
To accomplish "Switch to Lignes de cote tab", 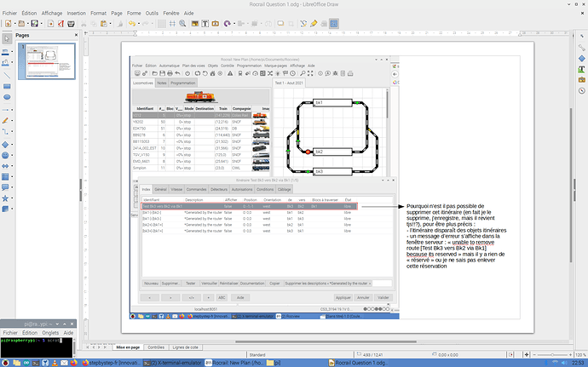I will [185, 347].
